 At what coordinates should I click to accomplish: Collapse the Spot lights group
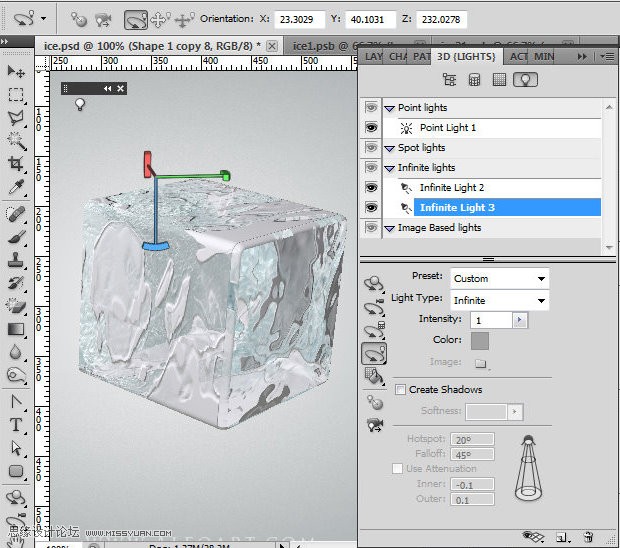pyautogui.click(x=389, y=149)
